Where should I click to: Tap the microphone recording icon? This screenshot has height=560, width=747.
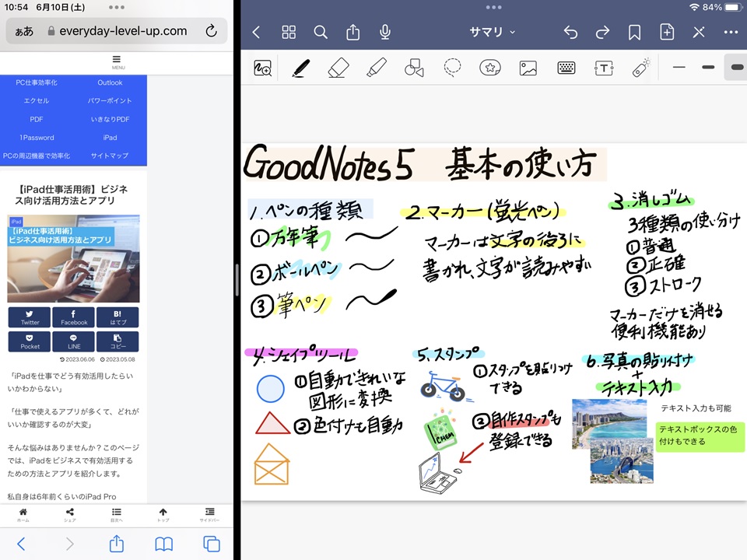click(x=385, y=32)
